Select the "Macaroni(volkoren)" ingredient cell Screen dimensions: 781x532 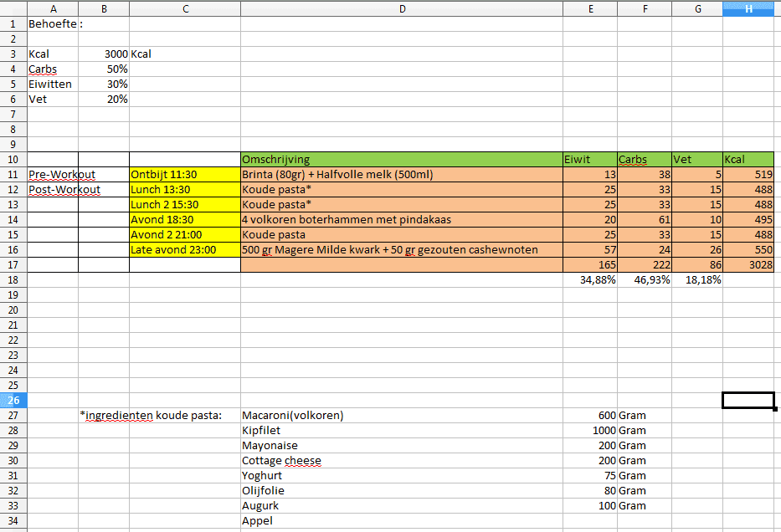tap(401, 416)
